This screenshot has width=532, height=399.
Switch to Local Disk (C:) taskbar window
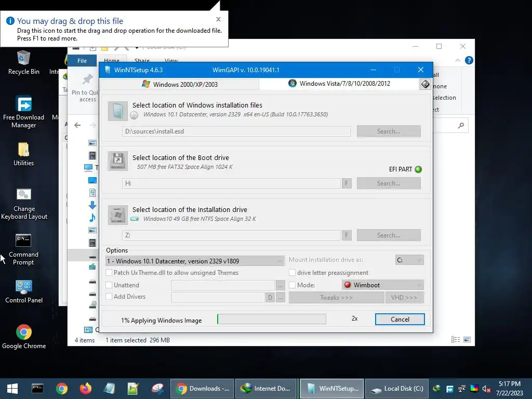tap(396, 389)
